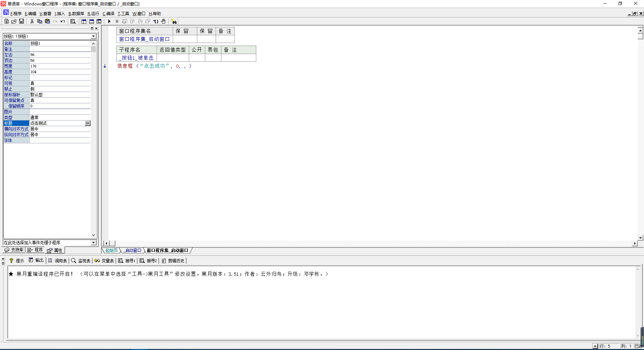Click the E-language logo menu icon
Viewport: 644px width, 350px height.
(x=6, y=13)
